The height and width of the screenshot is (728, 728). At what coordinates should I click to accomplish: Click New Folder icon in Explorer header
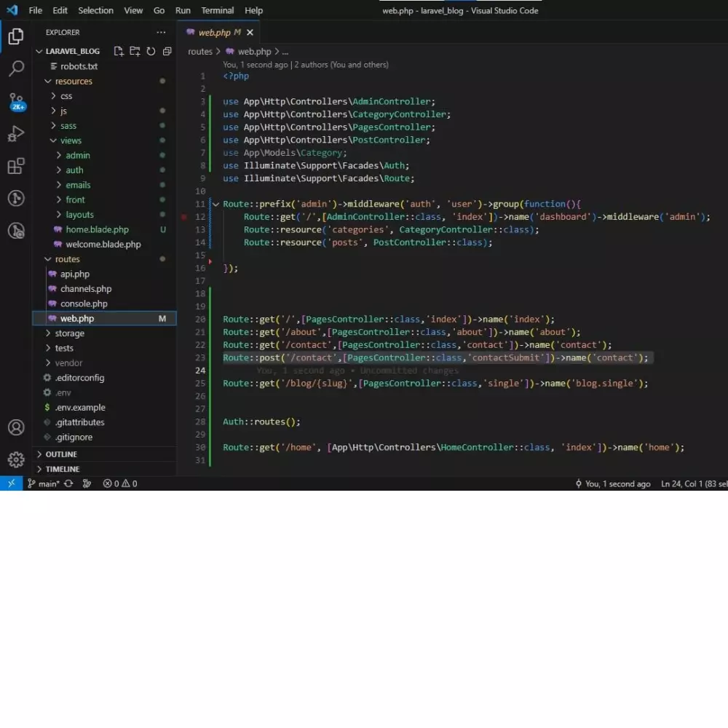[135, 51]
